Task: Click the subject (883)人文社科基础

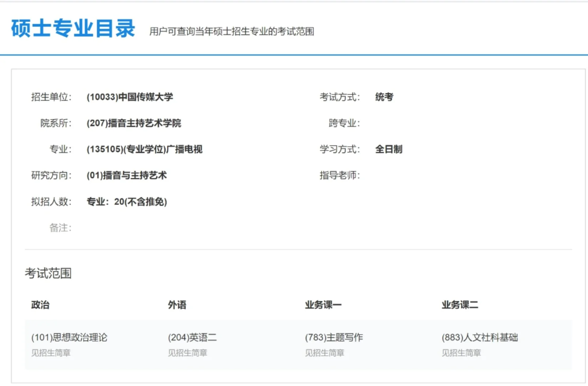Action: 480,337
